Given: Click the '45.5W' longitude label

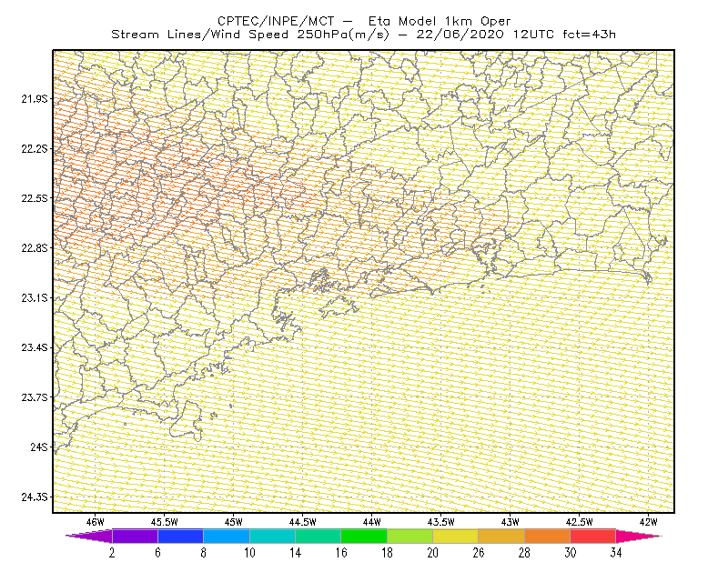Looking at the screenshot, I should [x=165, y=522].
